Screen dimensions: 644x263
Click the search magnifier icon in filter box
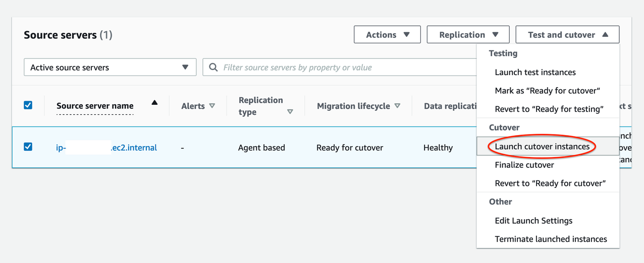[213, 68]
